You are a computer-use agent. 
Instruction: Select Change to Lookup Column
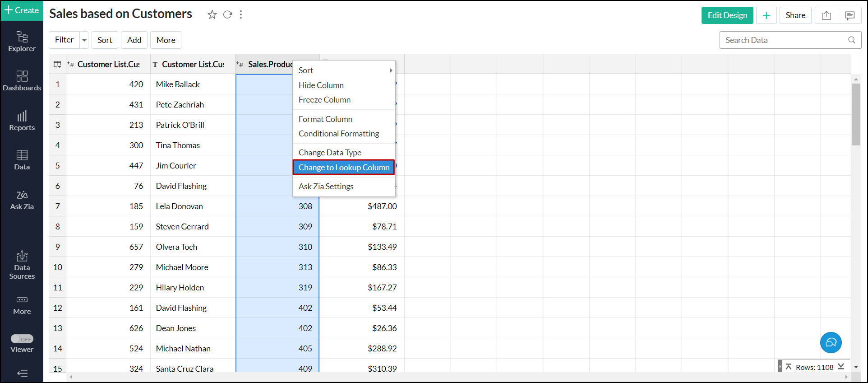(x=344, y=168)
